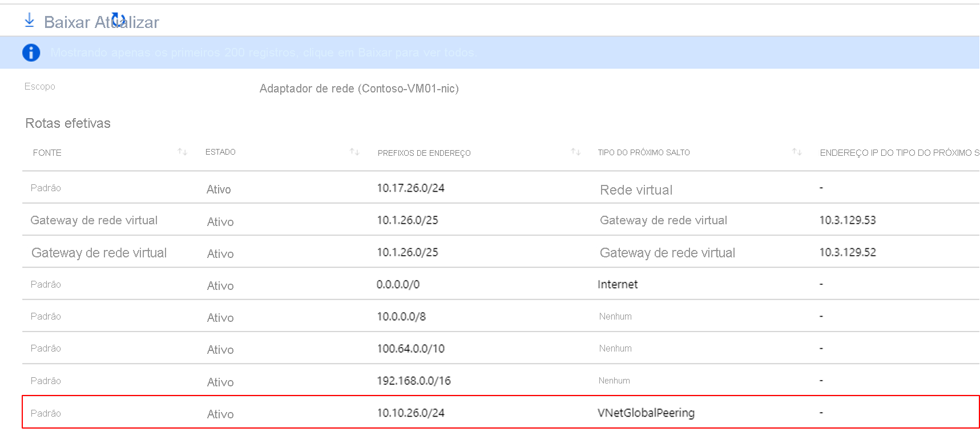
Task: Click Nenhum hop type in the 100.64.0.0/10 row
Action: (x=615, y=348)
